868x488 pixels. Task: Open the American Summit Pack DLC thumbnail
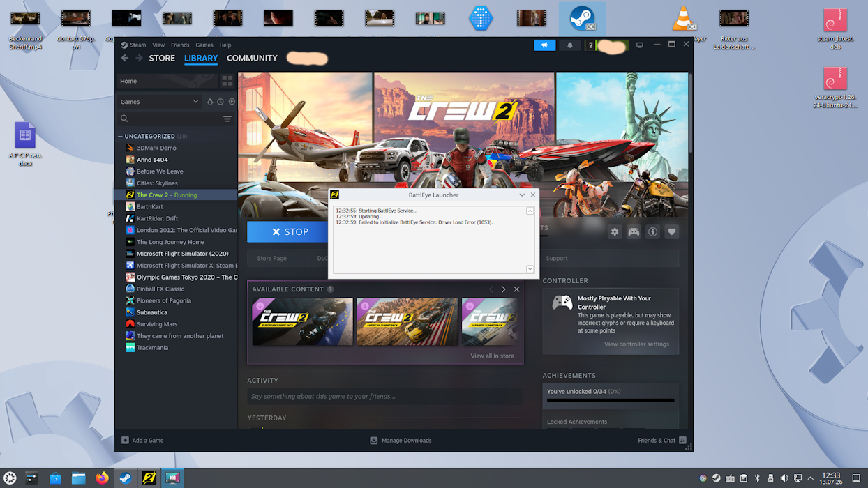[x=407, y=322]
